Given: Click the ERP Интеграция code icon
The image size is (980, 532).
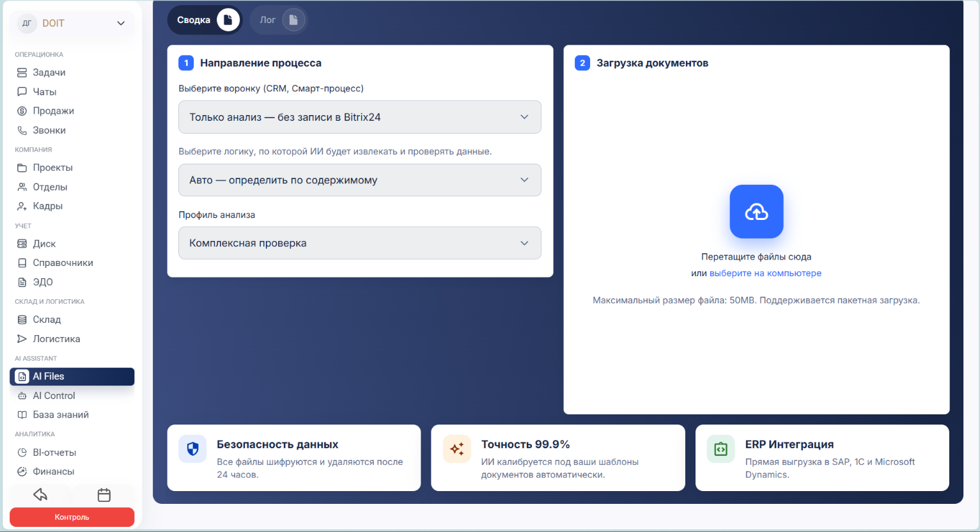Looking at the screenshot, I should coord(720,450).
